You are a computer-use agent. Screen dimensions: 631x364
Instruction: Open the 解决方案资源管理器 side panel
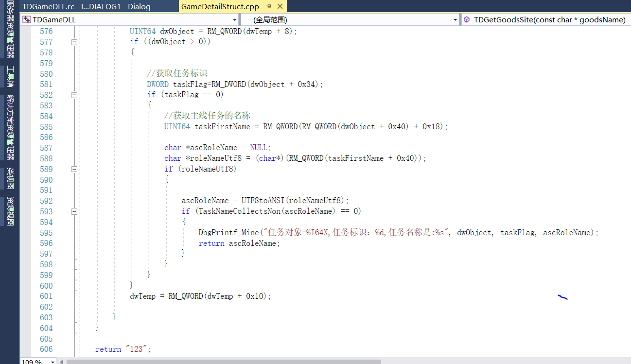tap(10, 127)
